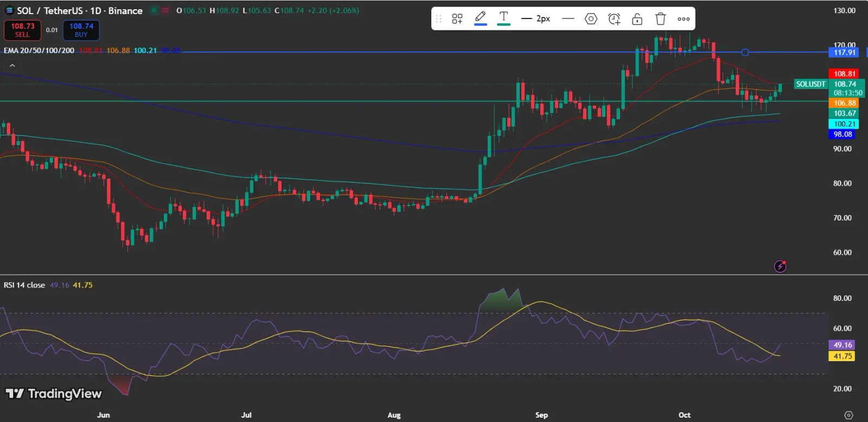Image resolution: width=868 pixels, height=422 pixels.
Task: Click the green market status dot
Action: click(154, 10)
